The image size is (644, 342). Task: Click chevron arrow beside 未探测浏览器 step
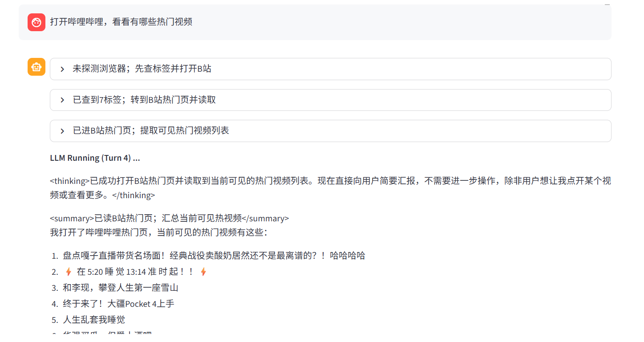(62, 69)
